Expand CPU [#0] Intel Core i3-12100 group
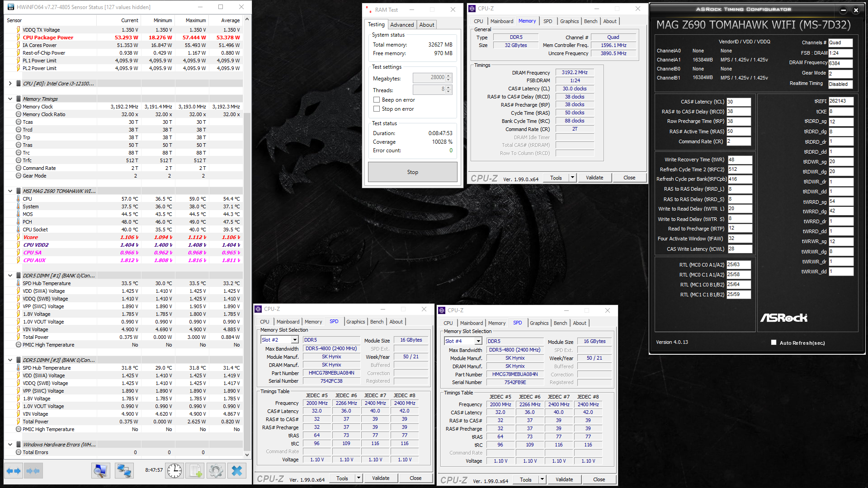The height and width of the screenshot is (488, 868). pos(10,84)
